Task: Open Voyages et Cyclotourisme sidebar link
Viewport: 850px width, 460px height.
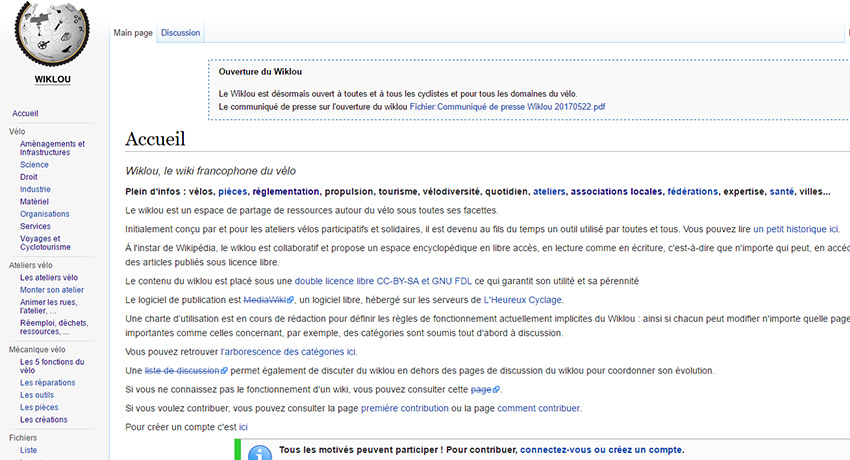Action: [x=46, y=243]
